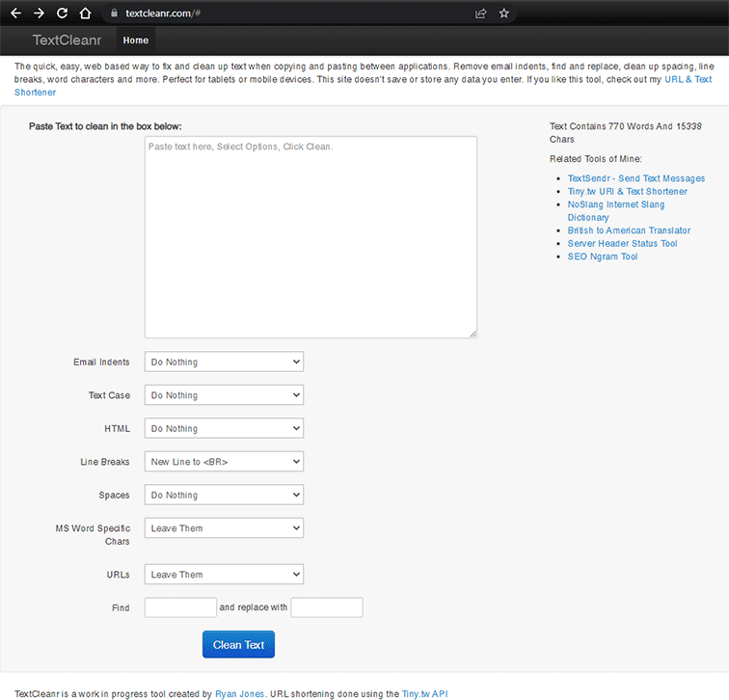Screen dimensions: 729x700
Task: Open the TextCleanr brand logo link
Action: click(x=67, y=40)
